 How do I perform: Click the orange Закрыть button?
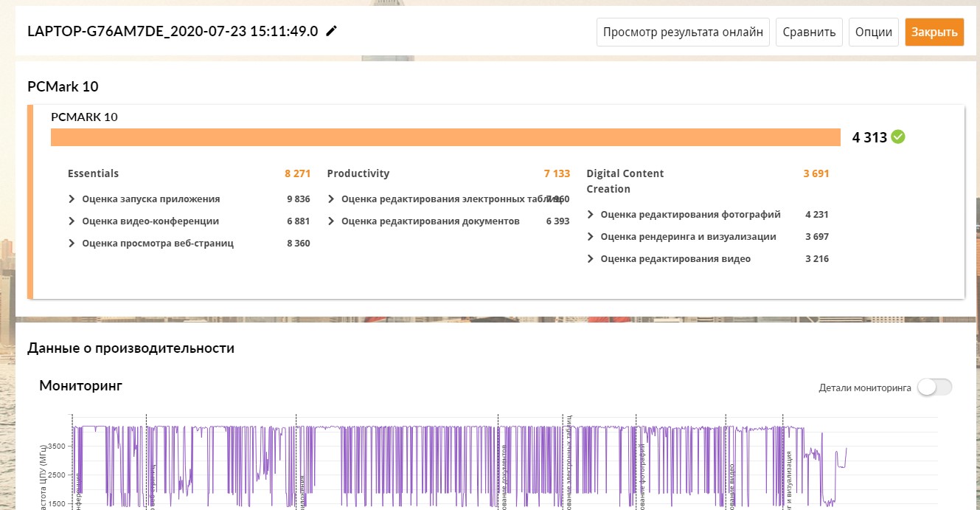point(934,32)
